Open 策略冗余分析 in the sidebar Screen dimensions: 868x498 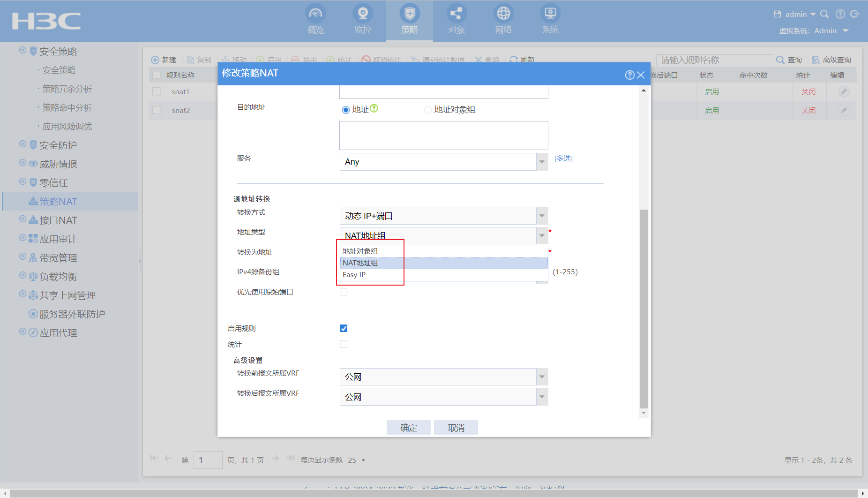click(x=67, y=89)
